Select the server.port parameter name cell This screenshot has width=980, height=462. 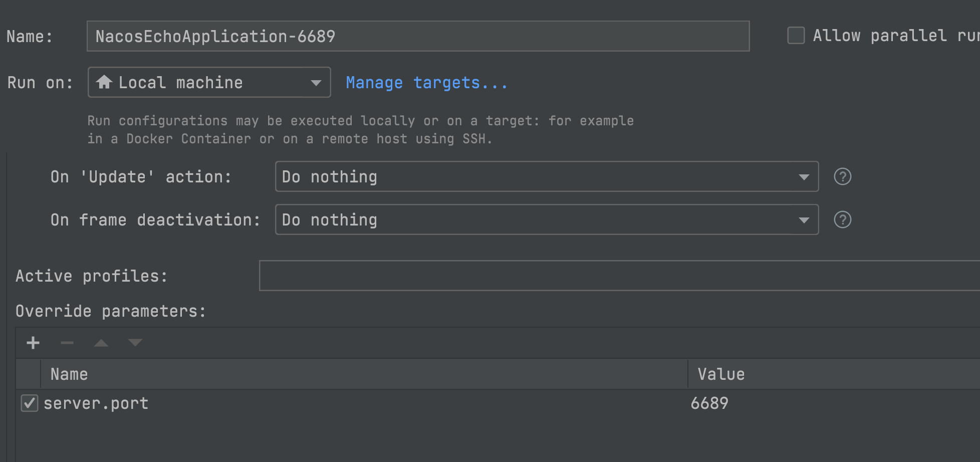96,403
